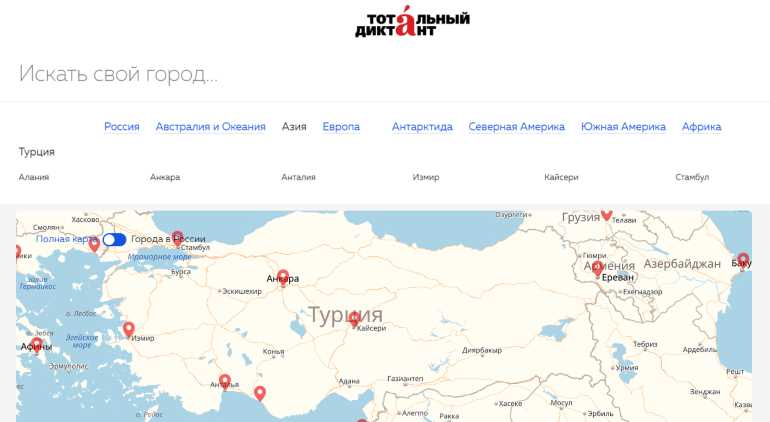Viewport: 770px width, 422px height.
Task: Switch to Северная Америка tab
Action: [x=516, y=127]
